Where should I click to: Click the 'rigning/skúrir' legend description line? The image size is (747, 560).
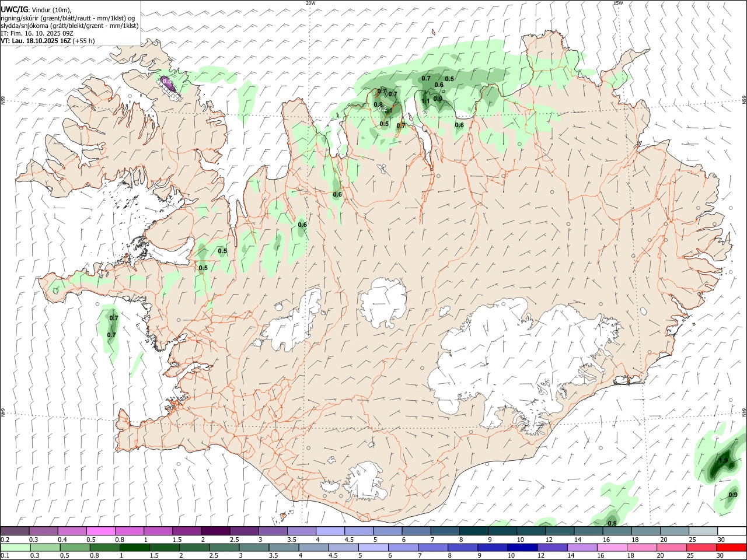(x=68, y=18)
